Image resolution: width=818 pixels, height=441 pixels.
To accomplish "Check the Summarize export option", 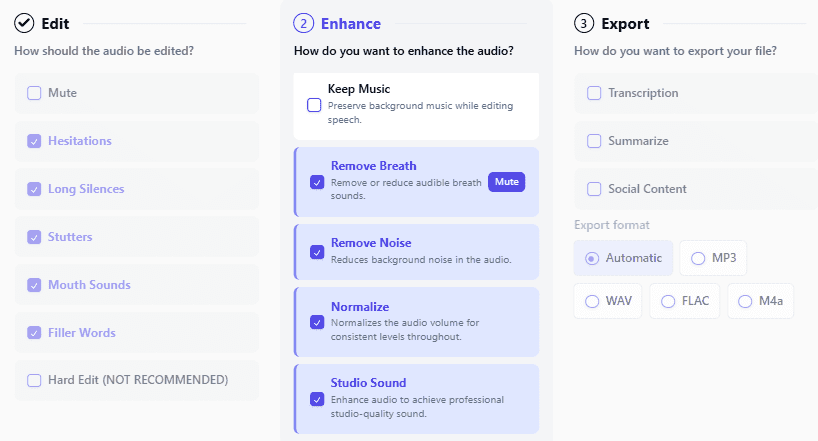I will coord(594,141).
